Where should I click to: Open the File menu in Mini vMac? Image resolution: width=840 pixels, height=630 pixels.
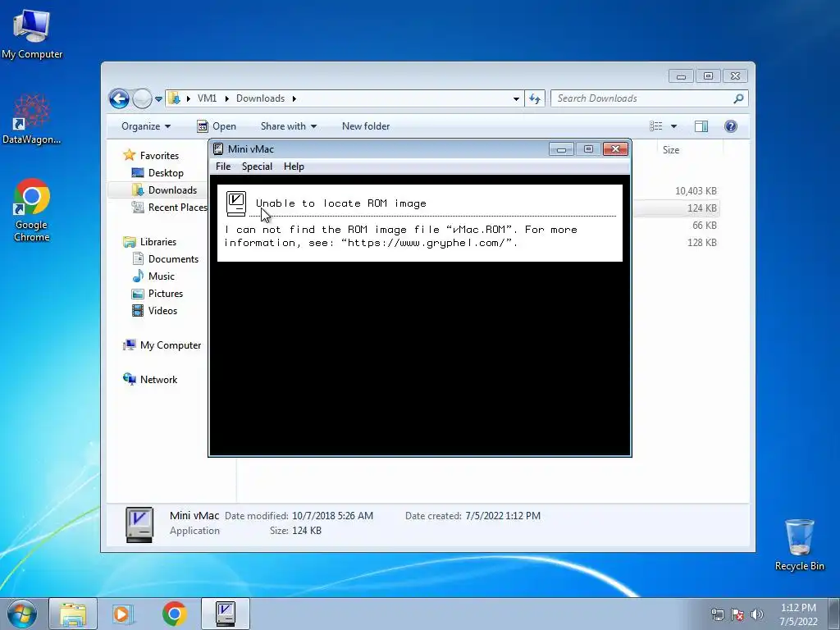223,167
